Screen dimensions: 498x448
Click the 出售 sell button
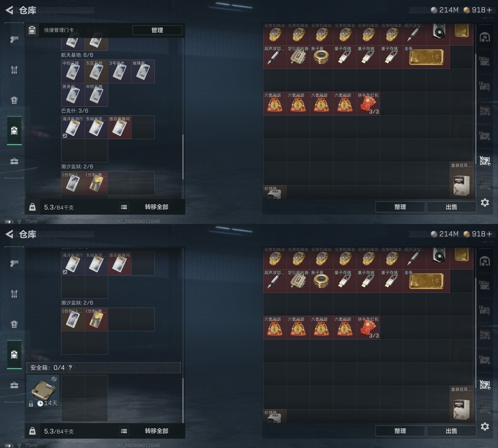451,207
